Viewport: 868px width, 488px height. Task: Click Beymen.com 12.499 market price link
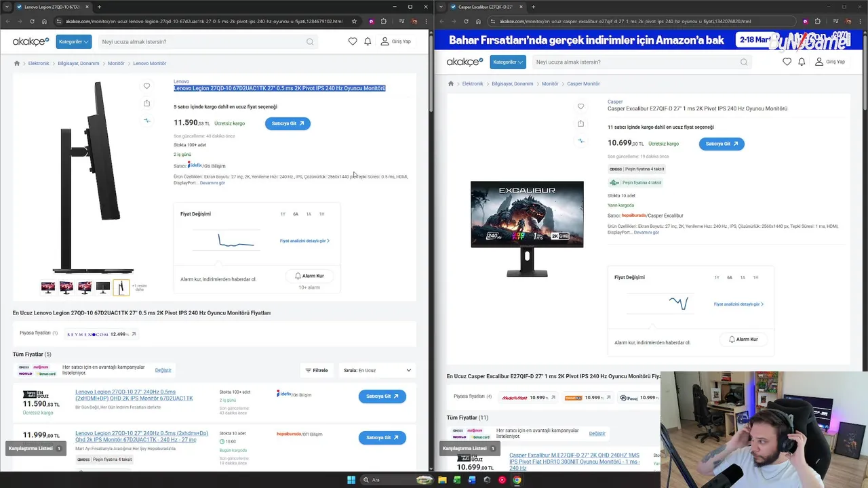(x=100, y=334)
